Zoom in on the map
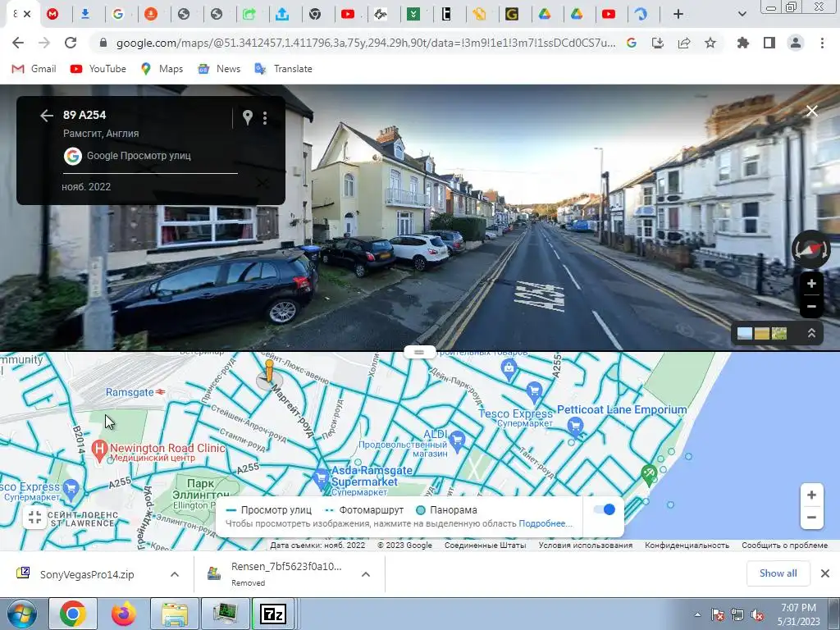 811,495
